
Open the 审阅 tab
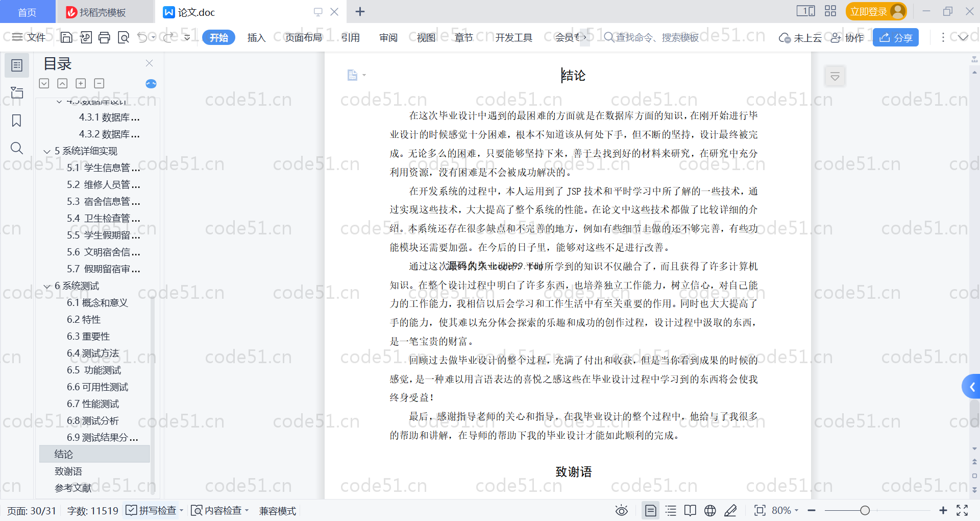point(388,37)
